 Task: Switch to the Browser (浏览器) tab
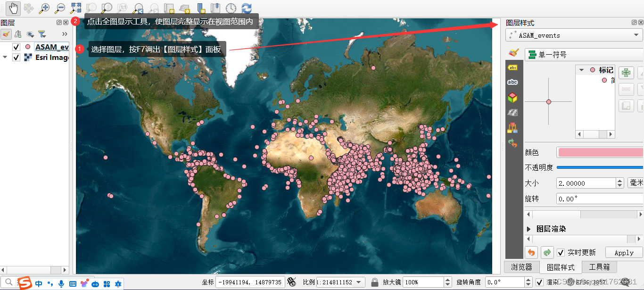521,267
